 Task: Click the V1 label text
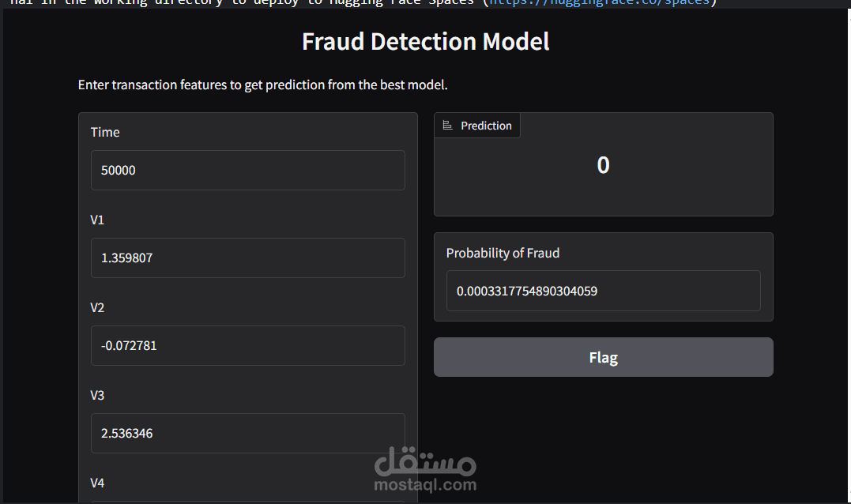pos(97,220)
